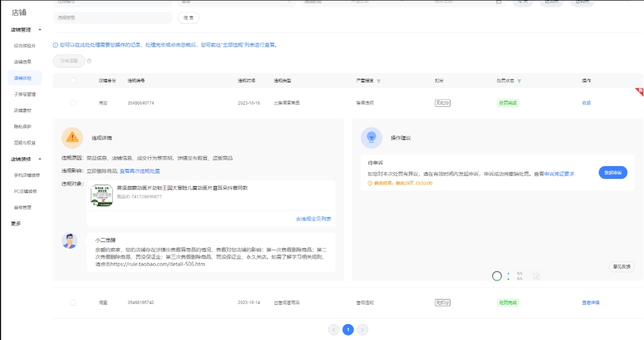
Task: Toggle the select-all checkbox in table header
Action: pos(73,81)
